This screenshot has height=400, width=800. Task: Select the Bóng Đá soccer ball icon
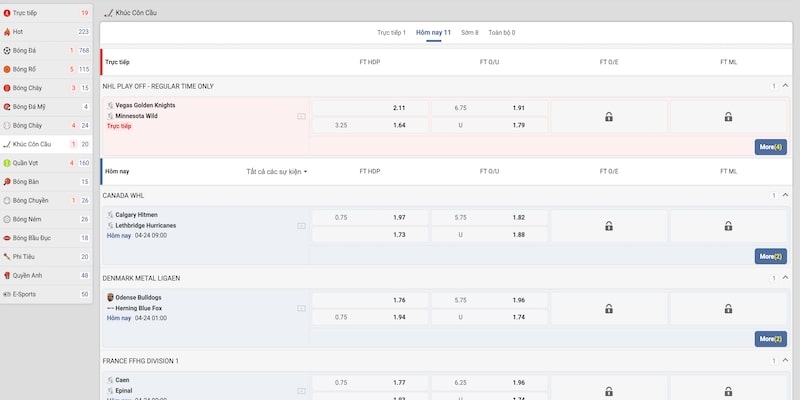[7, 50]
